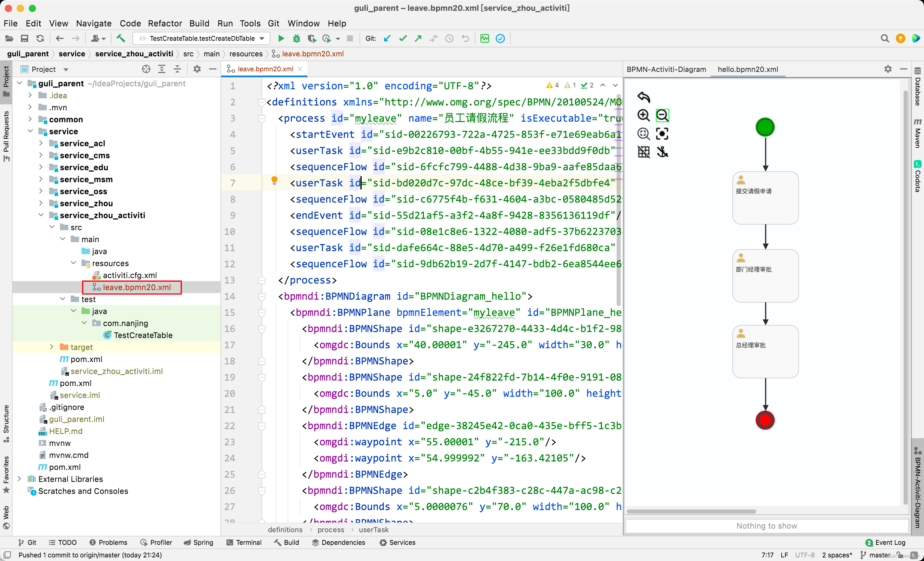Viewport: 924px width, 561px height.
Task: Open the Refactor menu
Action: click(164, 23)
